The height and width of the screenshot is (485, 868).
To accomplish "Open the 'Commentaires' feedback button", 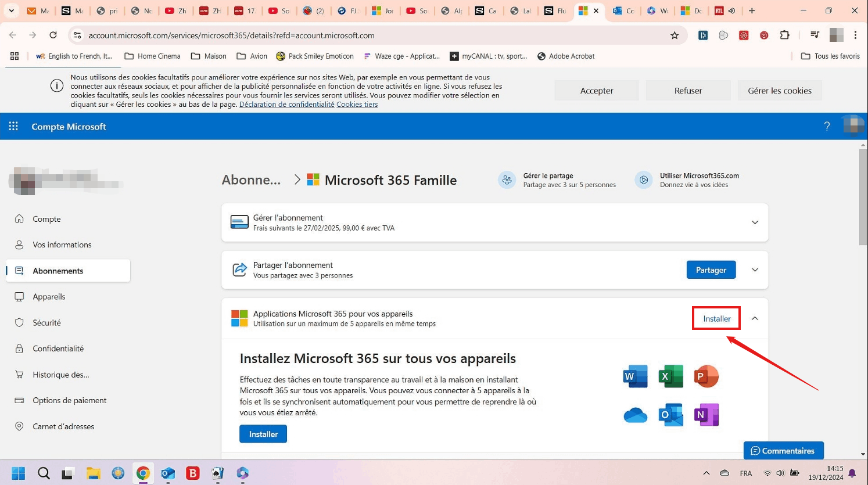I will click(783, 450).
